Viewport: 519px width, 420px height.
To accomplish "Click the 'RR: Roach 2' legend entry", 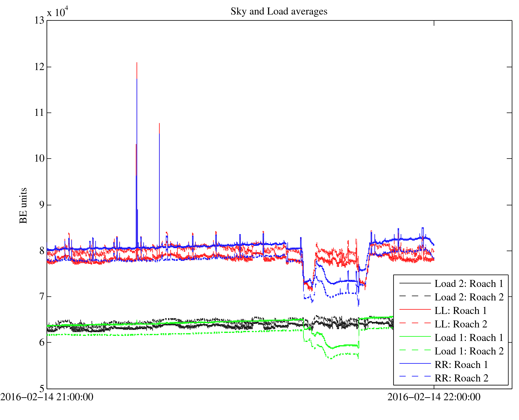I will tap(461, 378).
